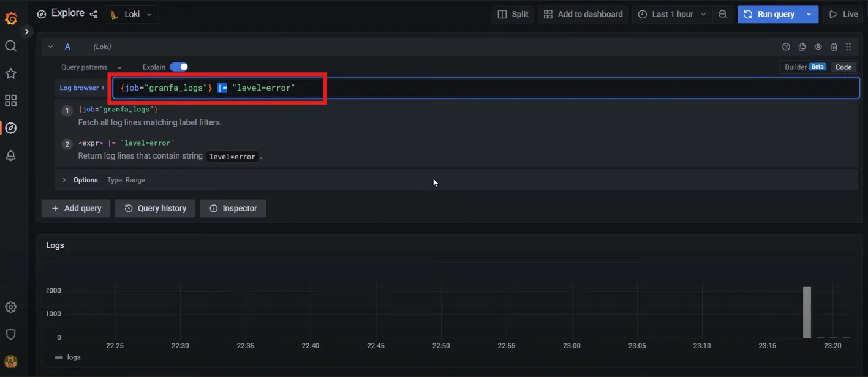Open the Last 1 hour time range dropdown
Viewport: 868px width, 377px height.
671,13
